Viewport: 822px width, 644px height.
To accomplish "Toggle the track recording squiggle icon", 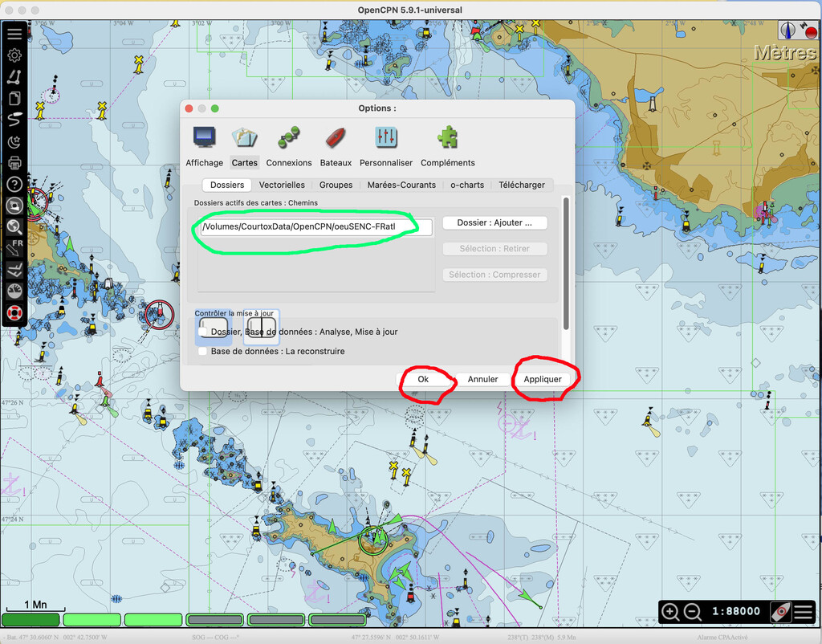I will point(14,120).
